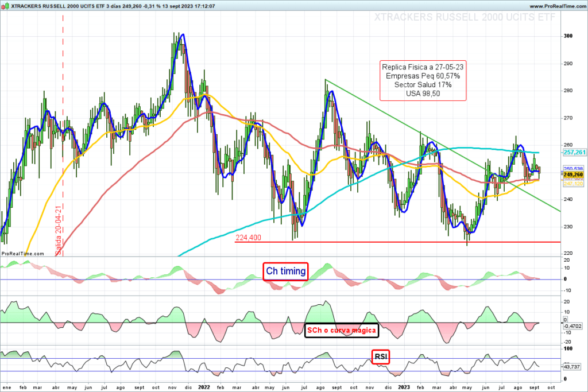Click the 2023 year label on the time axis
The width and height of the screenshot is (588, 392).
[x=404, y=387]
